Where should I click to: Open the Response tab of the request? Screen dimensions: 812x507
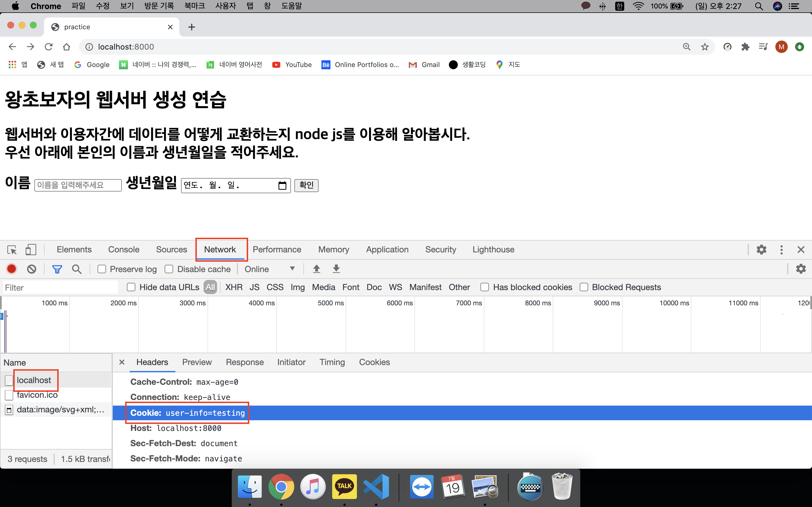coord(245,362)
